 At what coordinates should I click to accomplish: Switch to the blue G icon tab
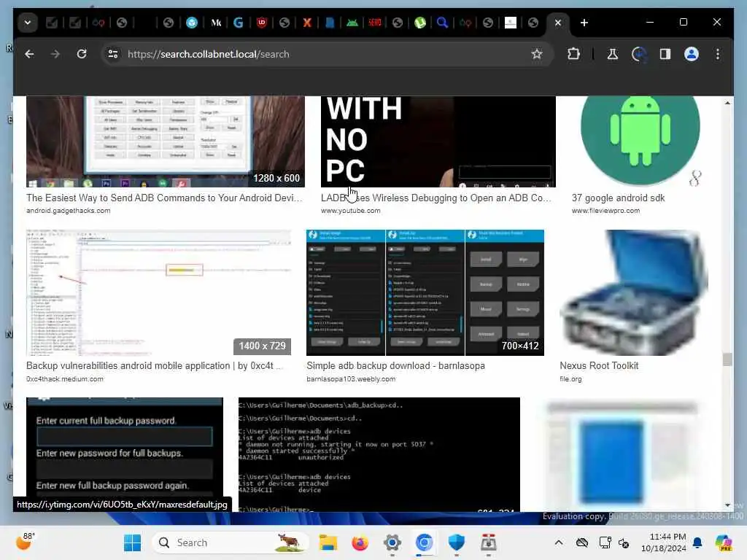(239, 23)
